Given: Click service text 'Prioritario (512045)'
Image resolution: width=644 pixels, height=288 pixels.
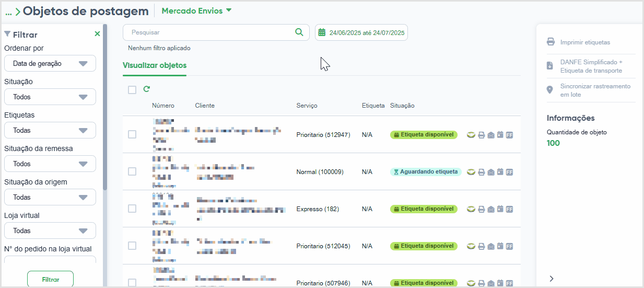Looking at the screenshot, I should [323, 246].
